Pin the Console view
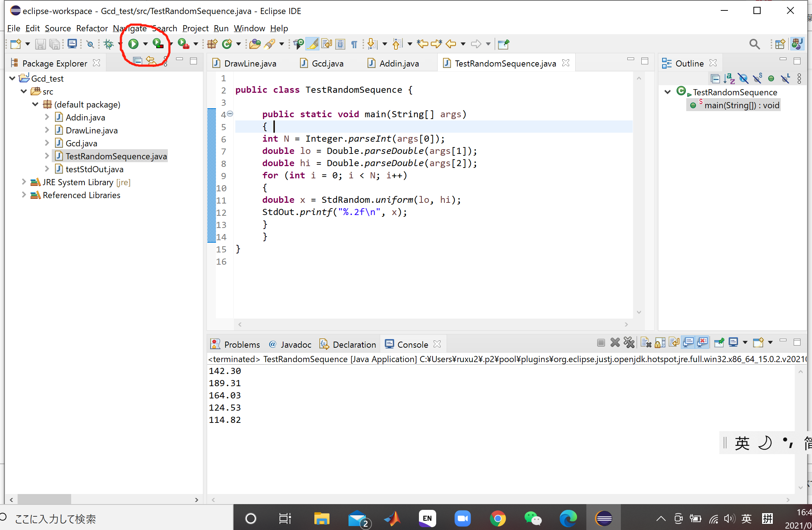The width and height of the screenshot is (812, 530). [719, 342]
